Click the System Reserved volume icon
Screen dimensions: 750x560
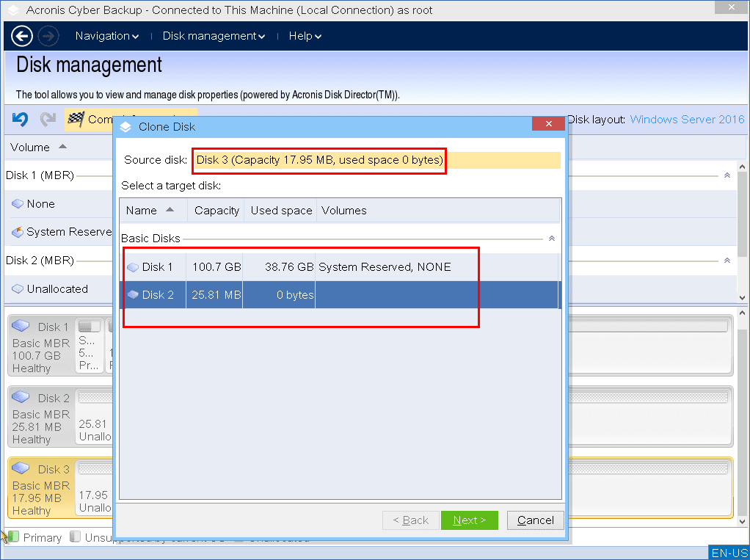(16, 232)
